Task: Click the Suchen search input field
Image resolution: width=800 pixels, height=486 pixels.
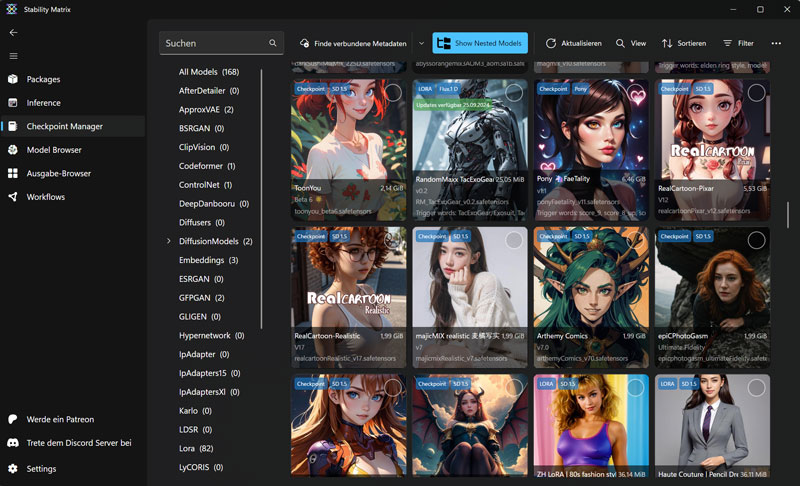Action: click(x=212, y=44)
